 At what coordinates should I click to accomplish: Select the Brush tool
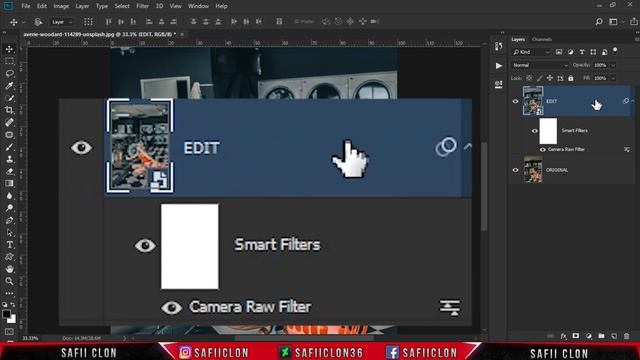coord(9,147)
